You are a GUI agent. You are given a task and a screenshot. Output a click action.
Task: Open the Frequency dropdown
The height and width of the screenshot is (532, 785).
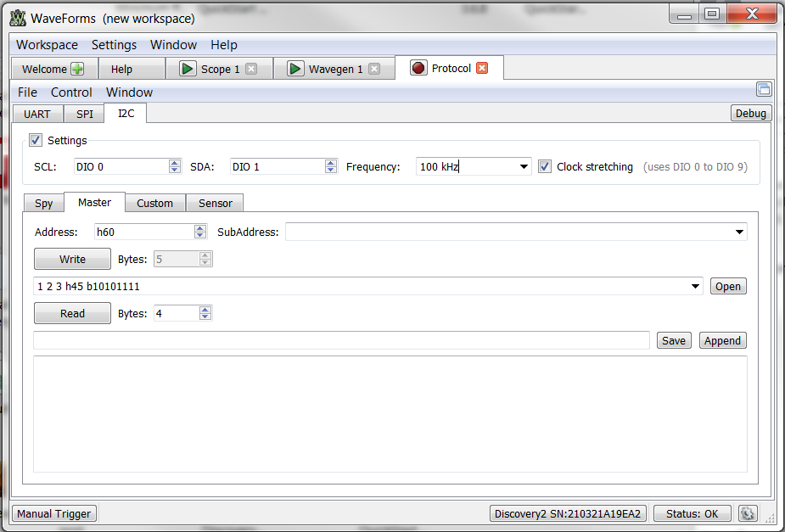524,166
